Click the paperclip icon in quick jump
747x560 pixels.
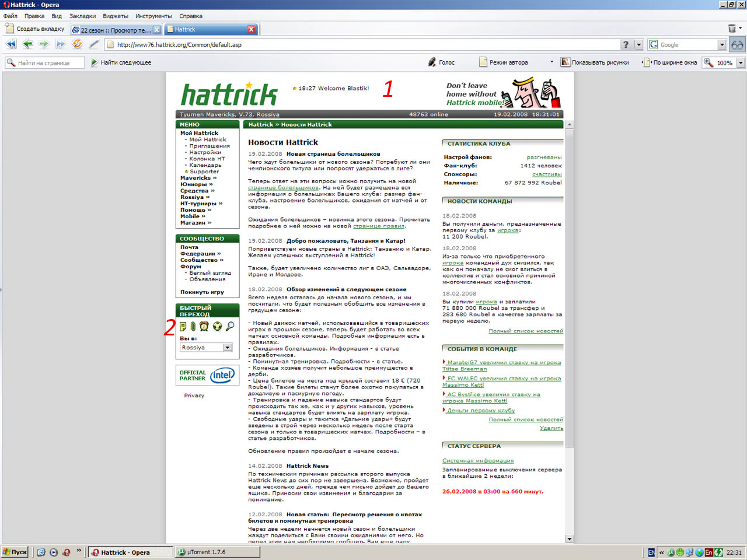coord(193,326)
